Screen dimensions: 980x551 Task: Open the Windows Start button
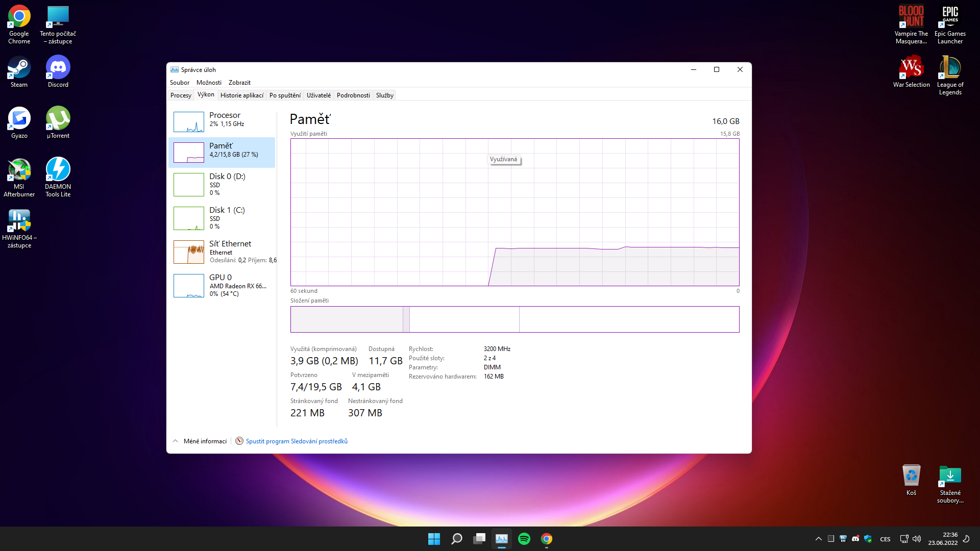coord(434,539)
